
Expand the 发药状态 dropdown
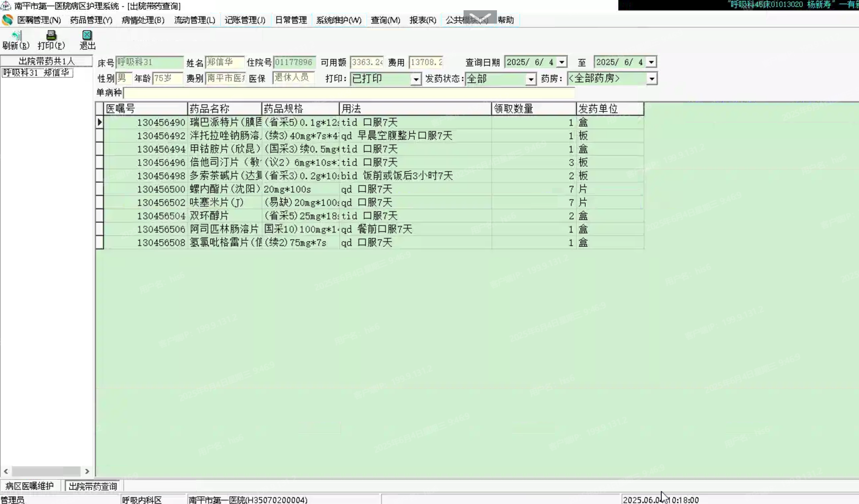click(x=530, y=79)
